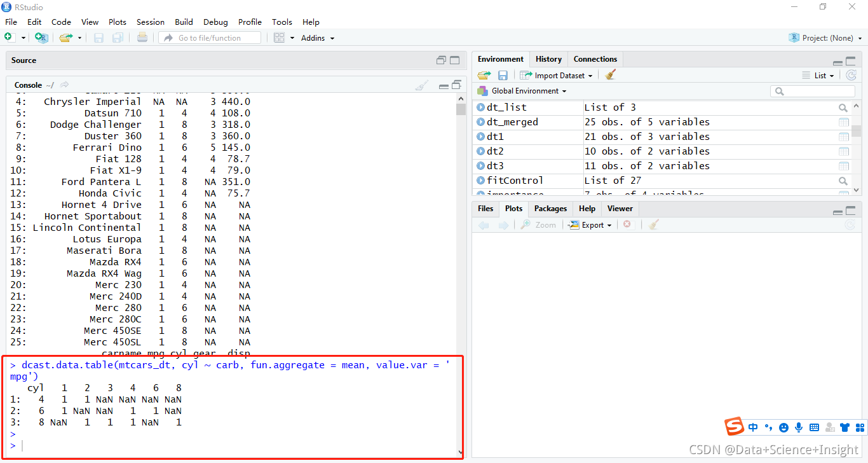Viewport: 868px width, 463px height.
Task: Open the Session menu
Action: pyautogui.click(x=150, y=22)
